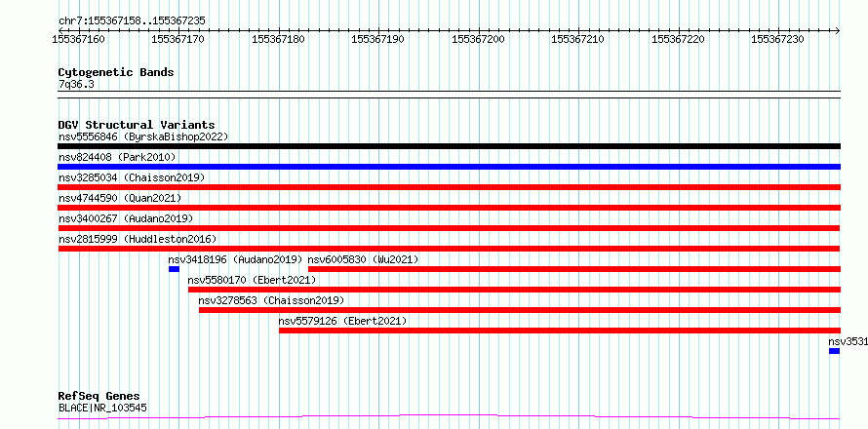Click ruler position 155367190

(x=378, y=39)
